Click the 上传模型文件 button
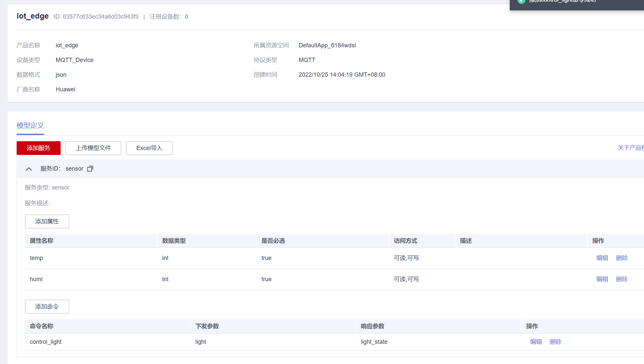 coord(93,148)
